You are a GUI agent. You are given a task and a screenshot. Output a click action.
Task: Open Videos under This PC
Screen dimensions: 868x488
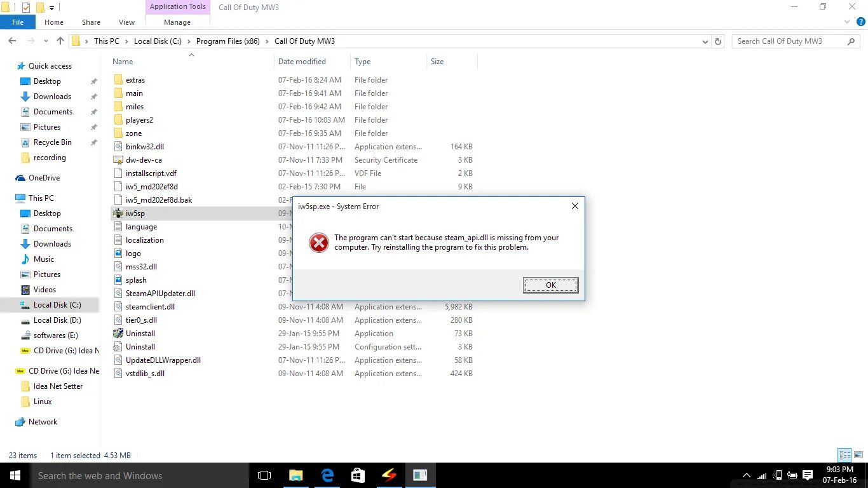tap(44, 290)
